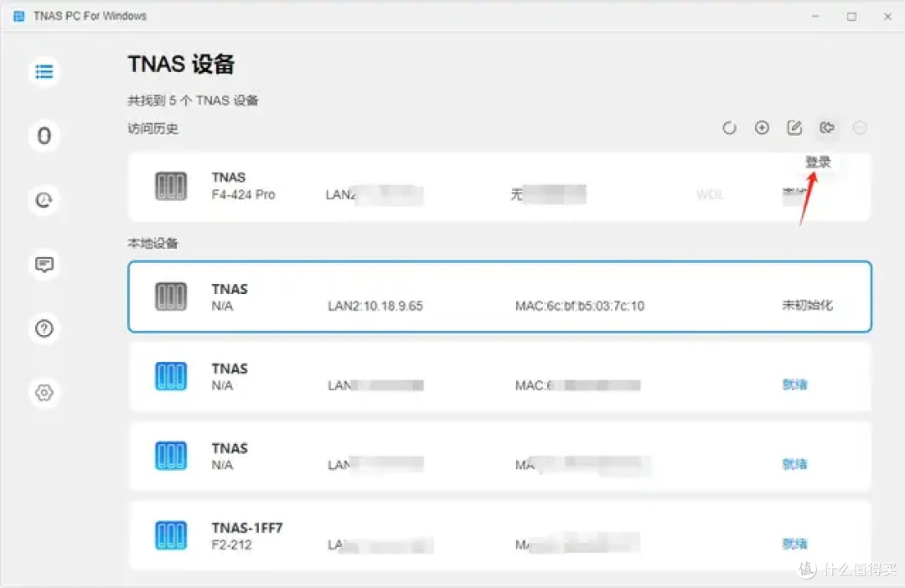Click the 未初始化 status text

coord(807,305)
